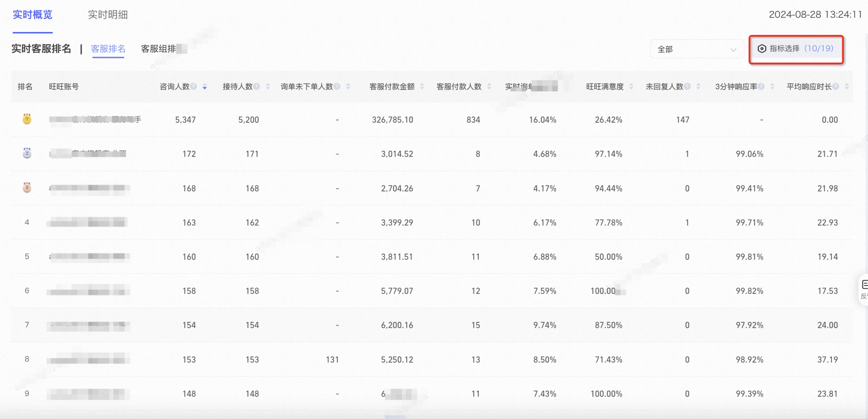Open help icon beside 3分钟响应率
This screenshot has height=419, width=868.
tap(761, 87)
